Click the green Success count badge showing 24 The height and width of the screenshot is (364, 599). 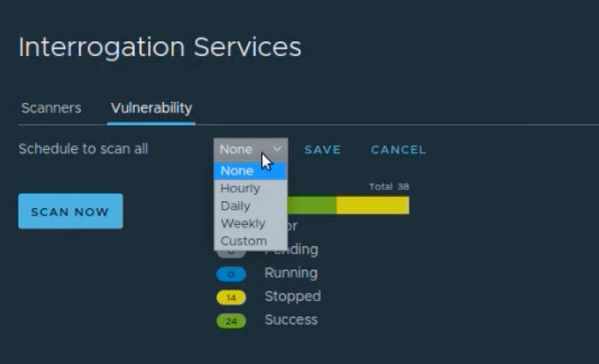click(x=231, y=321)
